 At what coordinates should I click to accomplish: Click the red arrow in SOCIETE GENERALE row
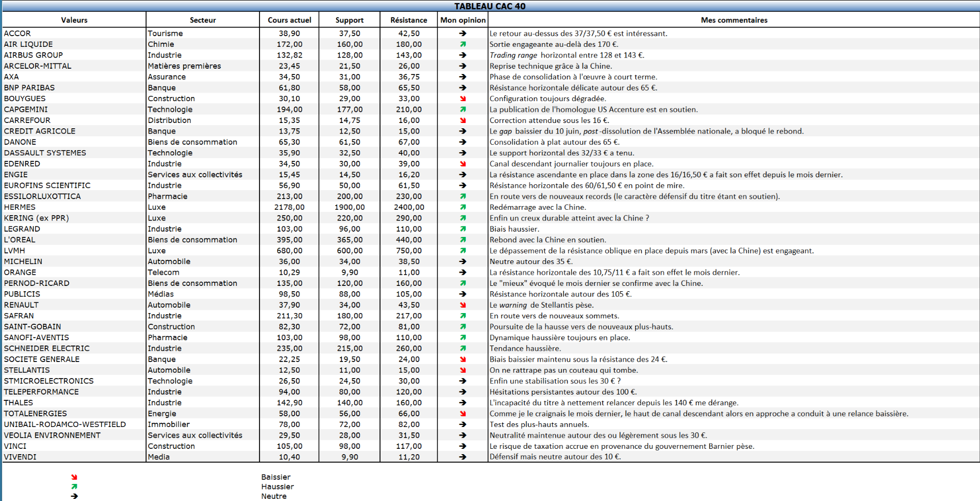coord(463,359)
